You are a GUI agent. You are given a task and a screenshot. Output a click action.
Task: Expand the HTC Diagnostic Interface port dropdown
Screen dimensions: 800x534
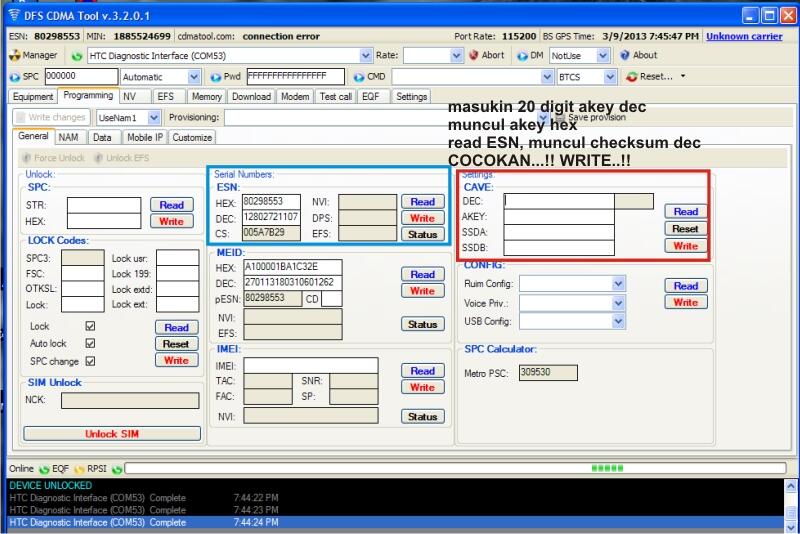pyautogui.click(x=366, y=55)
